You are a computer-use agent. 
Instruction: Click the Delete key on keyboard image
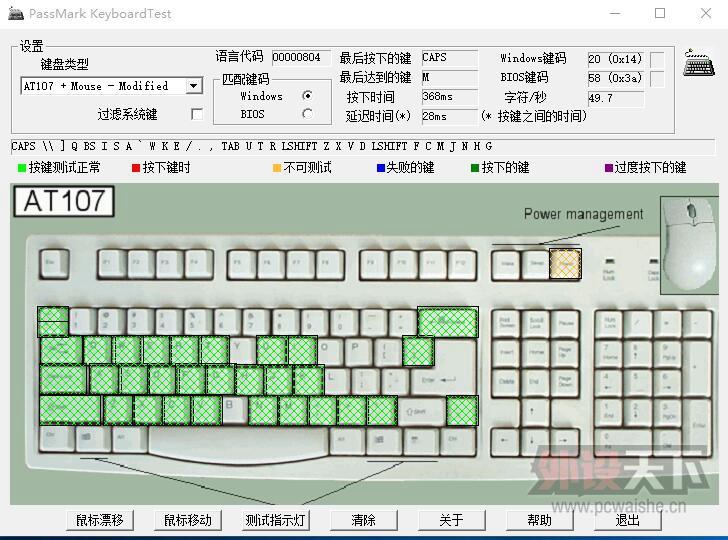[507, 383]
